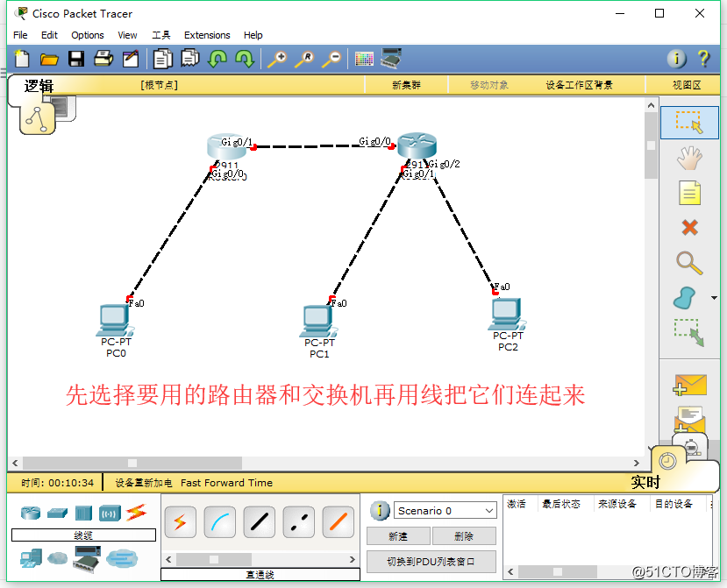The width and height of the screenshot is (727, 588).
Task: Click the Zoom Reset magnifier
Action: [x=304, y=59]
